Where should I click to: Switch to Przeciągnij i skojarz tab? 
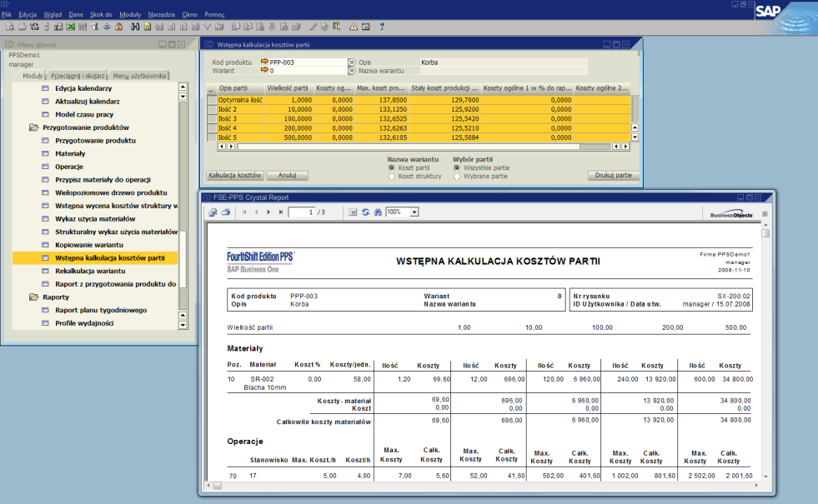tap(78, 76)
